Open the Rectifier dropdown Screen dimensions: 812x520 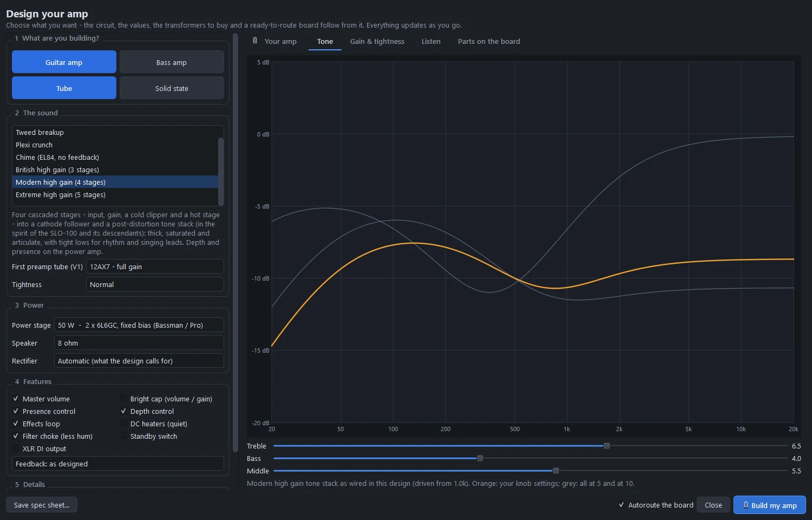139,361
